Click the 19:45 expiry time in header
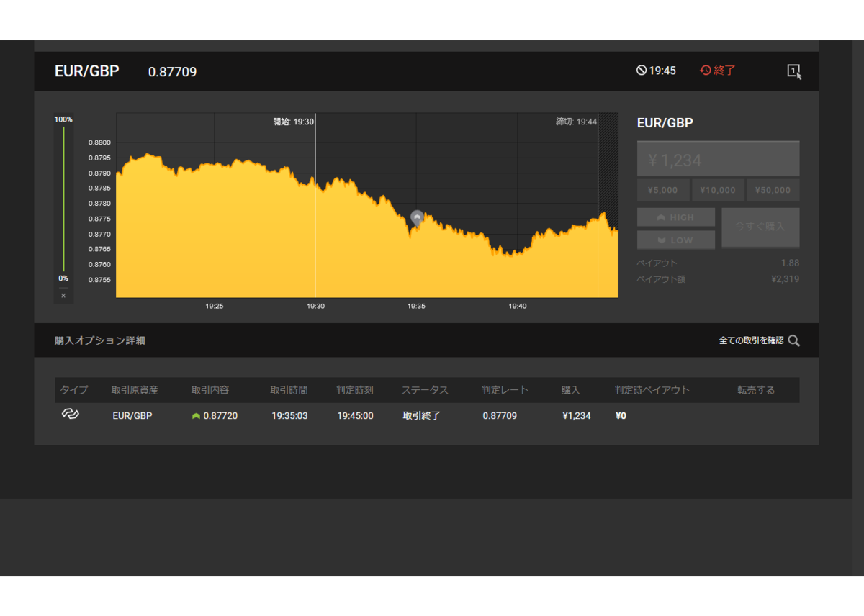Screen dimensions: 864x616 click(x=662, y=71)
